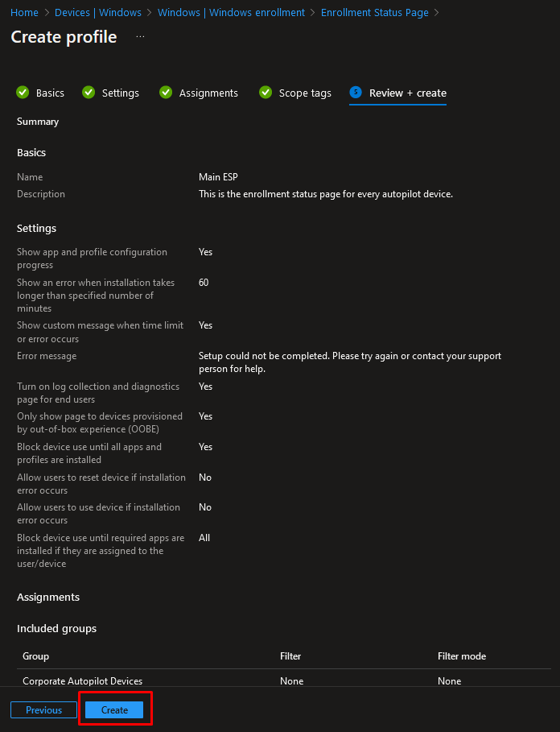The height and width of the screenshot is (732, 560).
Task: Open the Assignments step tab
Action: point(208,93)
